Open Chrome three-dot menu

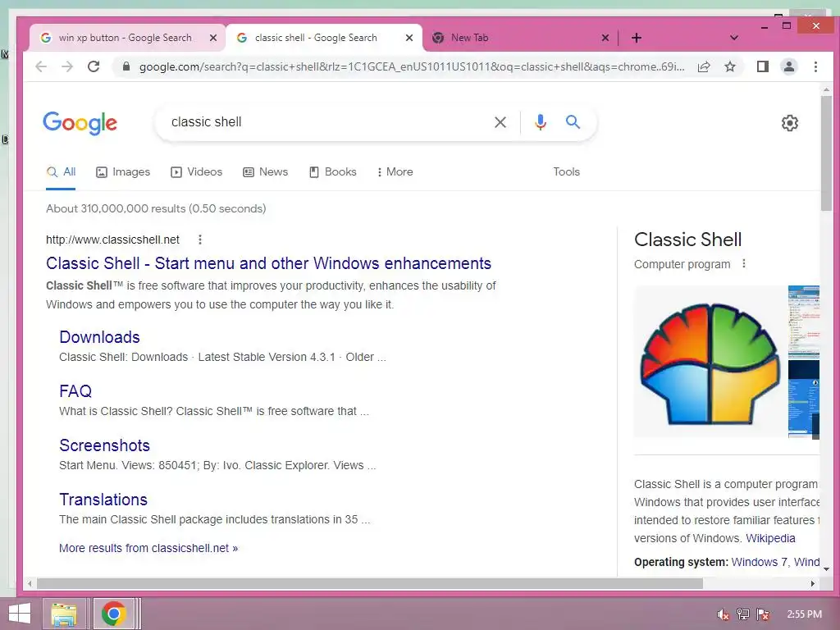[x=815, y=66]
